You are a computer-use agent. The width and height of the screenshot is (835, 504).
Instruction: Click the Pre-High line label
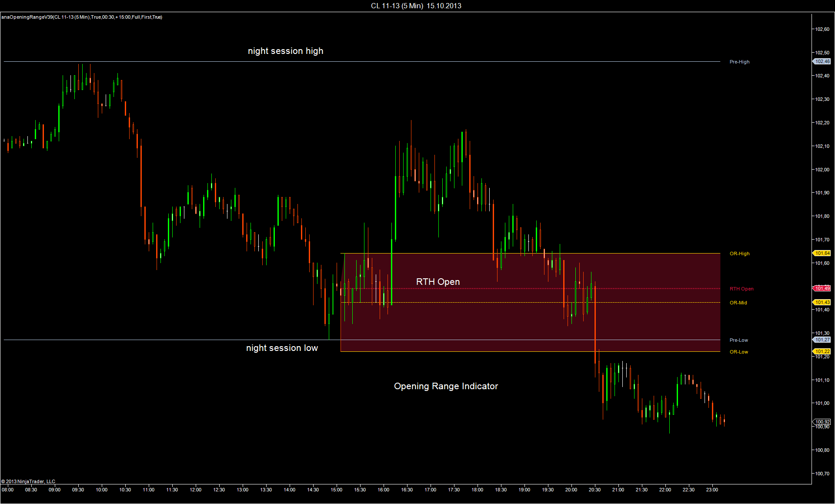pyautogui.click(x=739, y=62)
